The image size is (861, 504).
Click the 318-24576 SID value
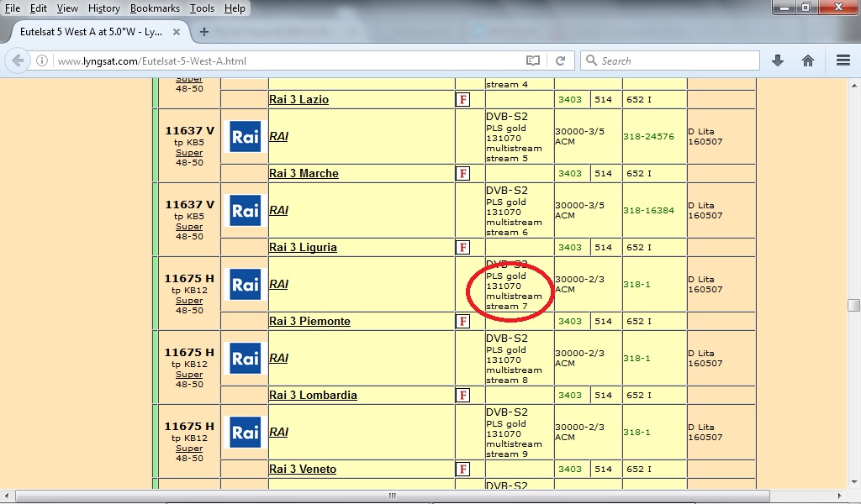click(648, 137)
